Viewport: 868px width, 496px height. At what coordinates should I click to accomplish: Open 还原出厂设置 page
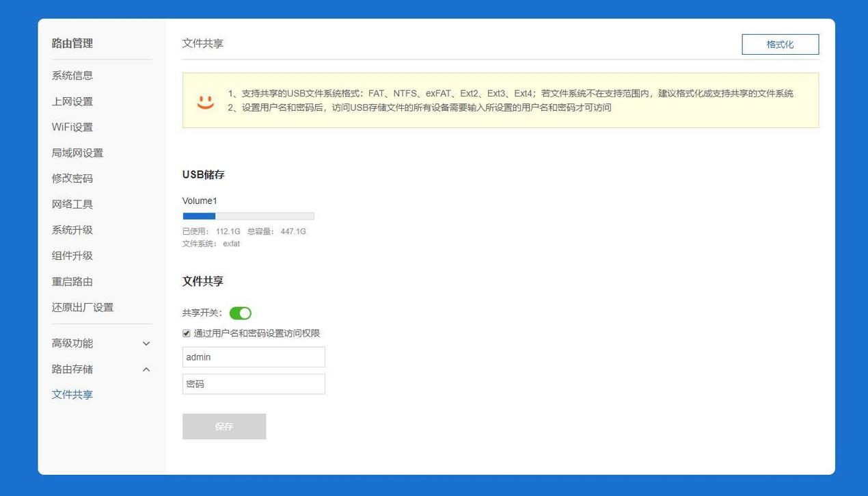81,307
